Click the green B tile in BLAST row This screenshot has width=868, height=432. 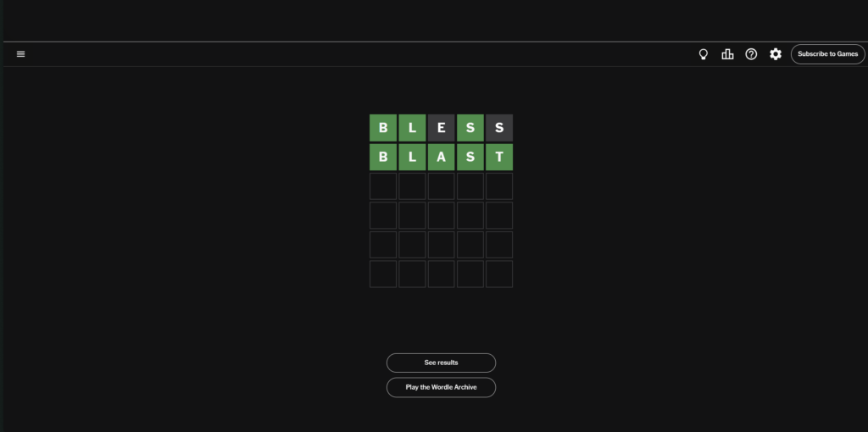pos(383,157)
